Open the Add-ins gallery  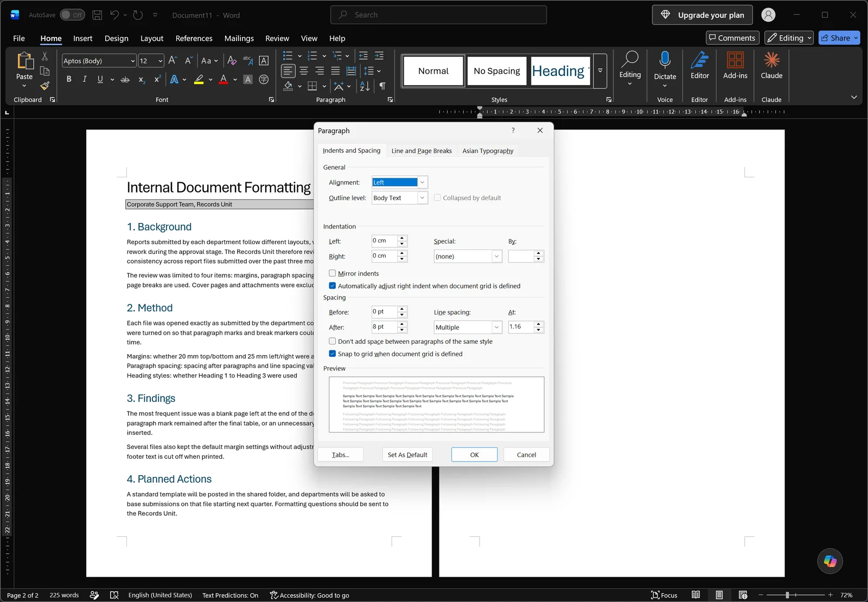(x=735, y=66)
